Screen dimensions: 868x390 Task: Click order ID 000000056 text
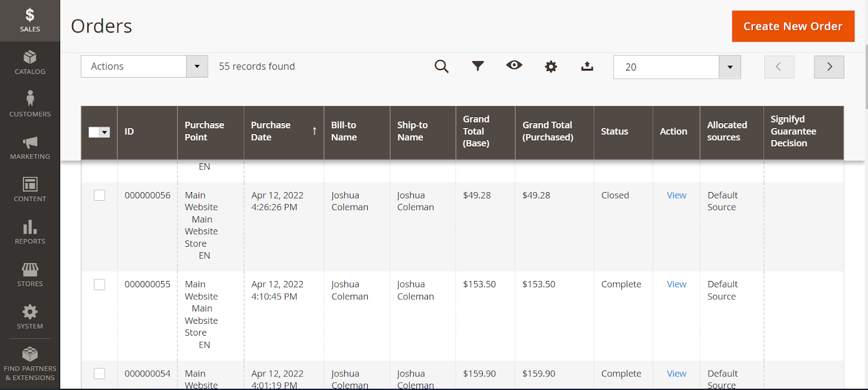148,195
